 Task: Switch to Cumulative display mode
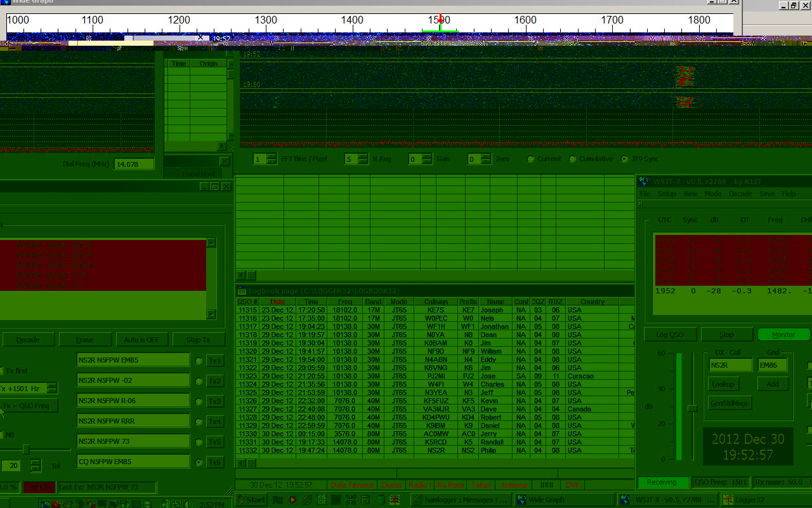tap(572, 159)
